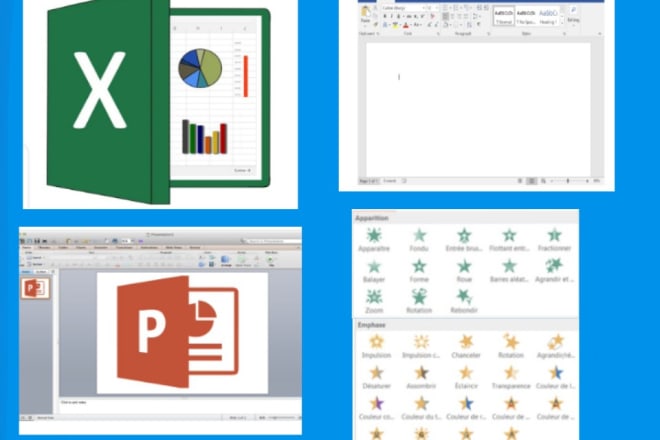Choose the Rebondir entrance effect

(464, 301)
